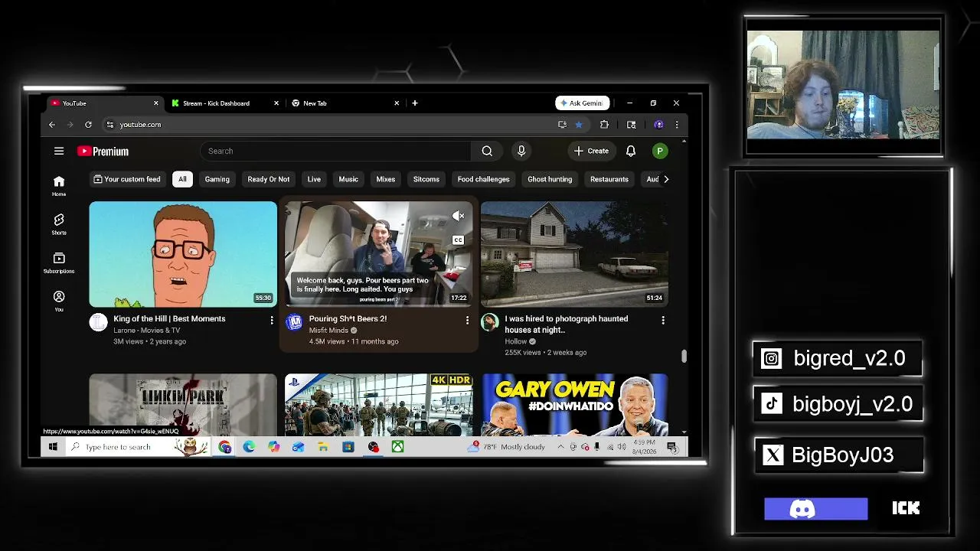Open Chrome extensions puzzle icon

[604, 125]
